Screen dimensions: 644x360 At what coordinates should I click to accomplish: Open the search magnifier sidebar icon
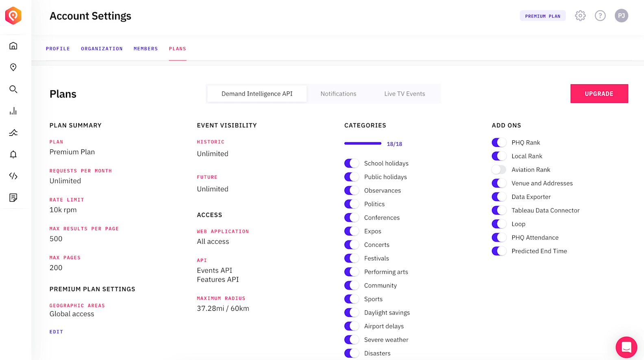point(13,89)
